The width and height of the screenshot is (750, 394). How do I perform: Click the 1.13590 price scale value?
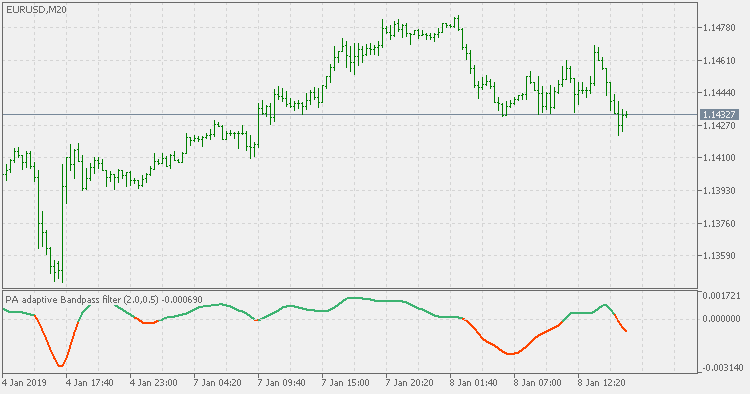coord(719,256)
